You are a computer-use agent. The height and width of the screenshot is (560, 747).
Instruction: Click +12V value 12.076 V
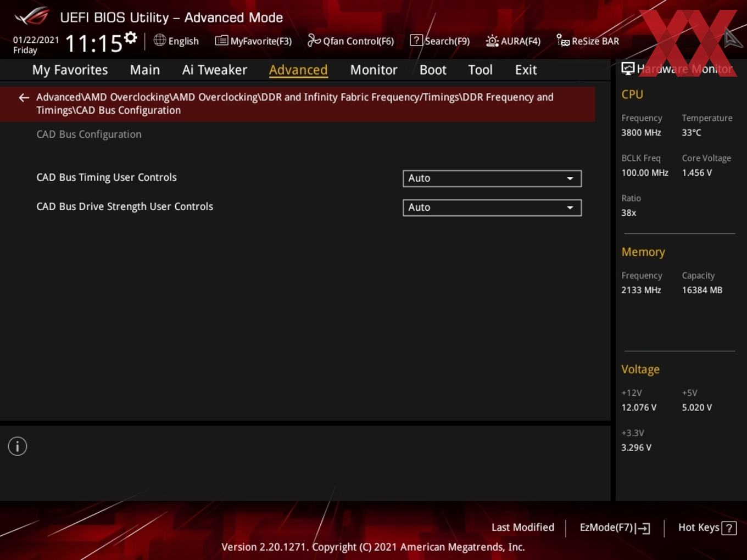point(639,407)
